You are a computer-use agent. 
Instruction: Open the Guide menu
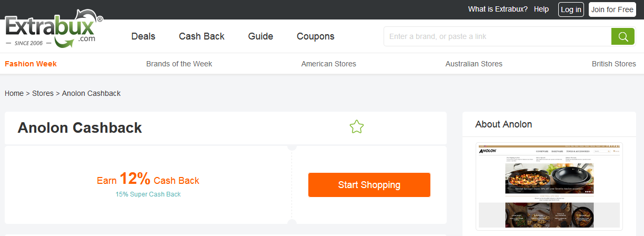(x=260, y=36)
